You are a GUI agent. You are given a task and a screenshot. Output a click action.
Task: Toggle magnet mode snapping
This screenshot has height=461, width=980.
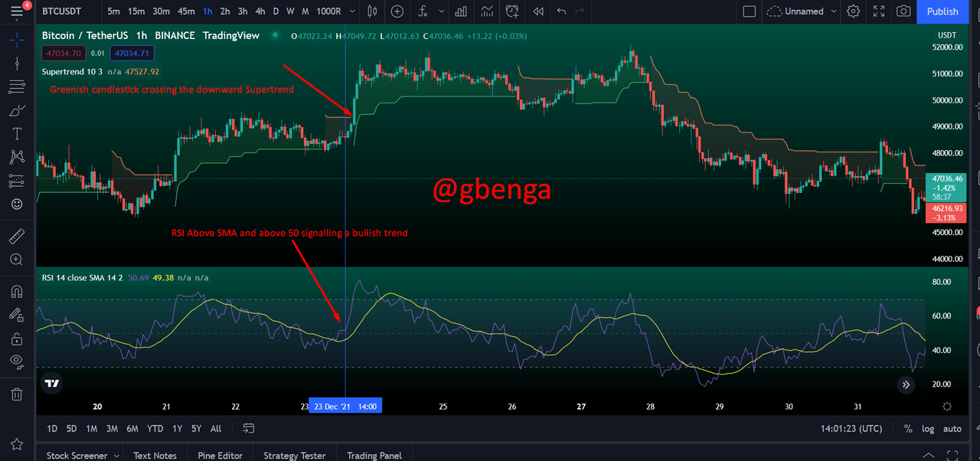[x=17, y=292]
